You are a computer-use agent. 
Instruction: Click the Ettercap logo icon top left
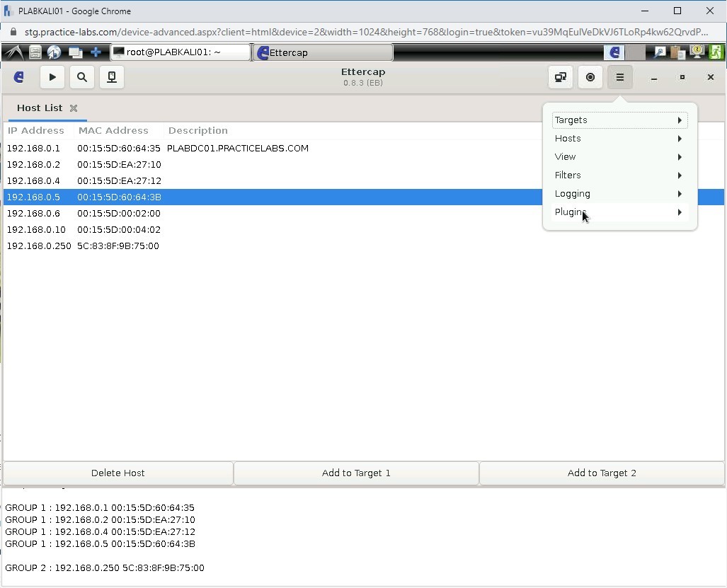click(x=18, y=77)
